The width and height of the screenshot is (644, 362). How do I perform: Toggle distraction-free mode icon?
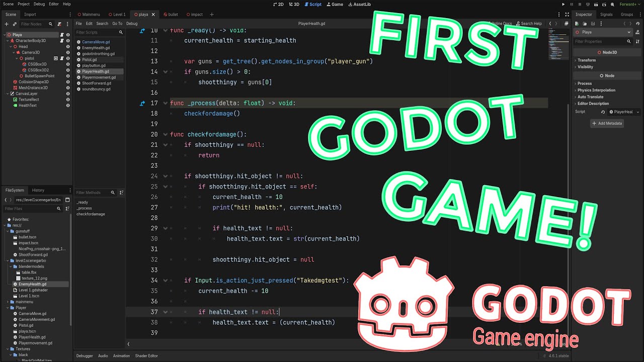[x=567, y=15]
